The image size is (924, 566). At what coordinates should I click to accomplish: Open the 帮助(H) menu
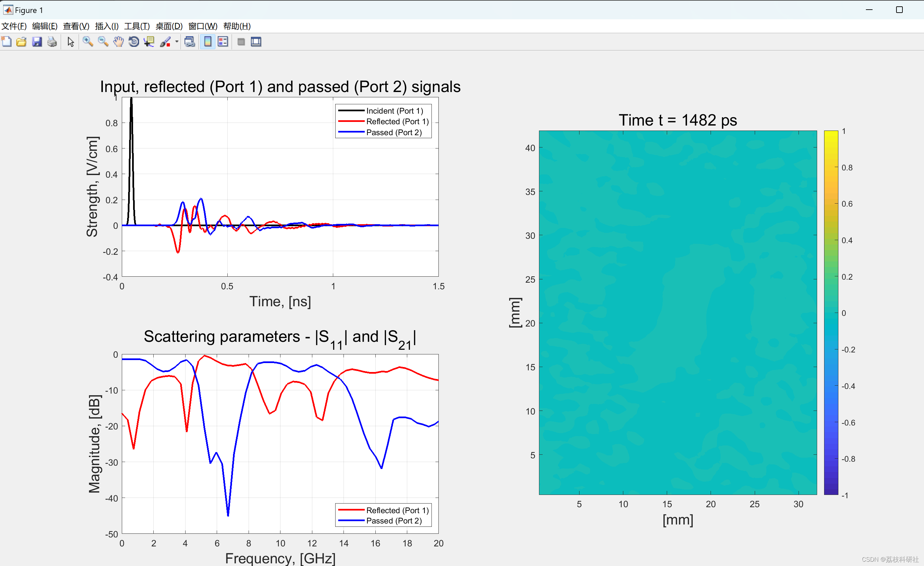coord(237,26)
